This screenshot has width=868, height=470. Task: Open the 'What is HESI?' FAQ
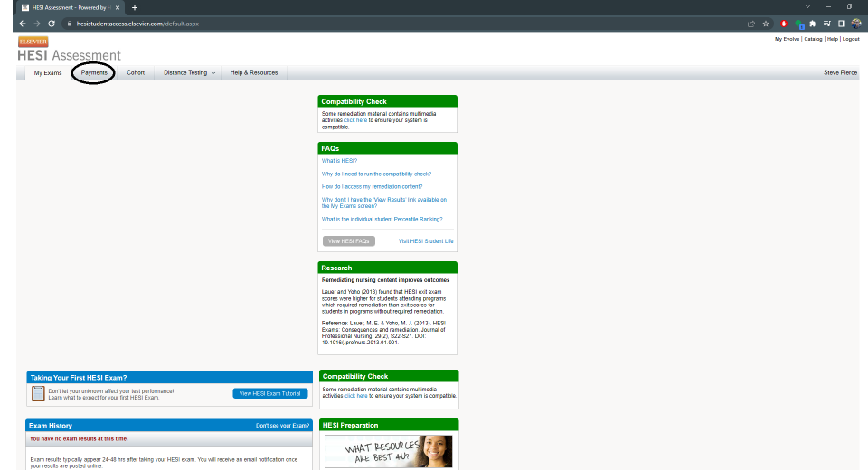[x=339, y=161]
